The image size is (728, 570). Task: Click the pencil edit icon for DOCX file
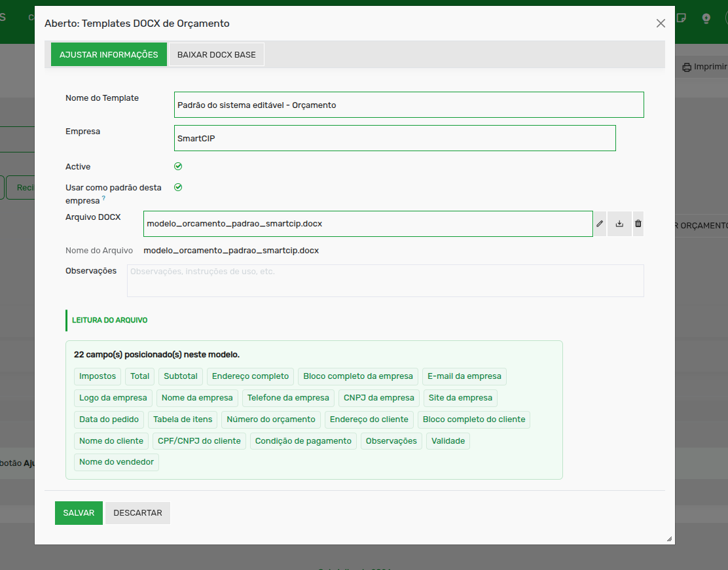600,224
